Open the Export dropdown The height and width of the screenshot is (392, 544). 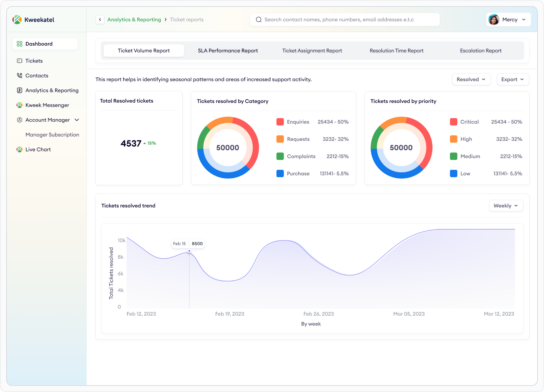pos(513,79)
